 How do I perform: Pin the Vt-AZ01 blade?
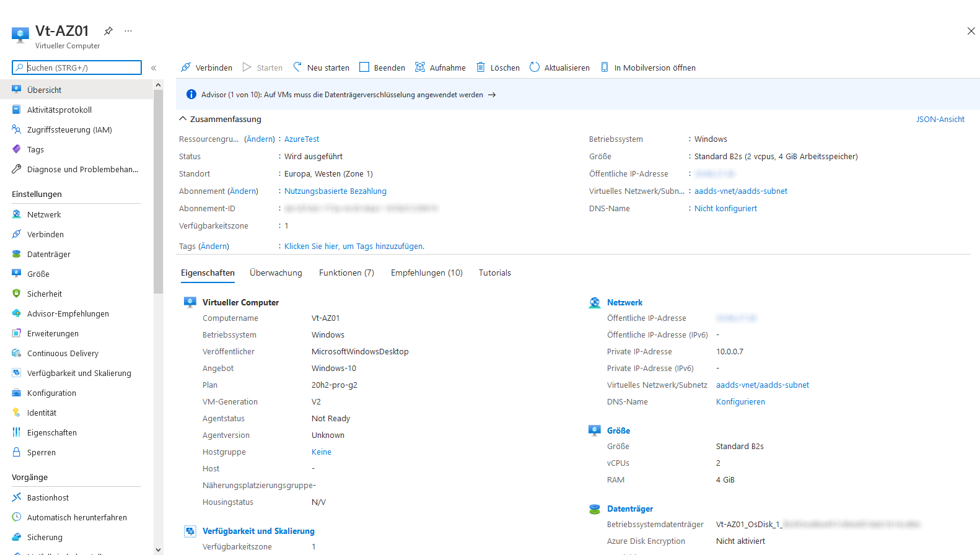[108, 30]
